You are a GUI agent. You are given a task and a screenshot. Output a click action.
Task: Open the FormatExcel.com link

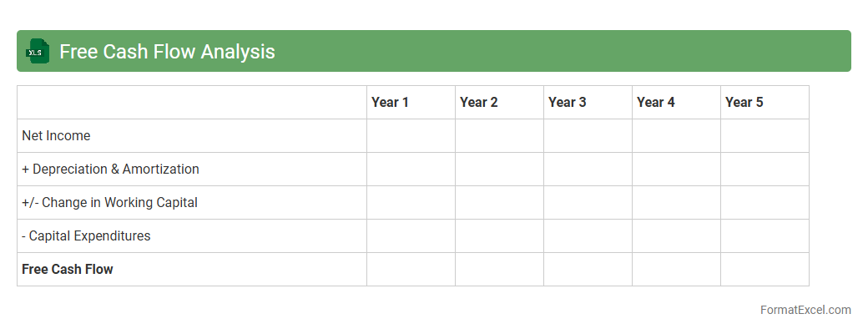(805, 310)
